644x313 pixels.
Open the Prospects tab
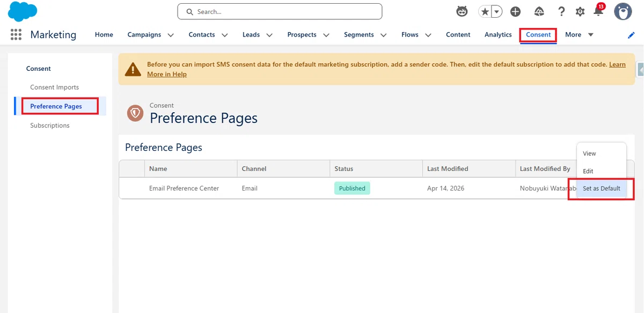click(302, 34)
